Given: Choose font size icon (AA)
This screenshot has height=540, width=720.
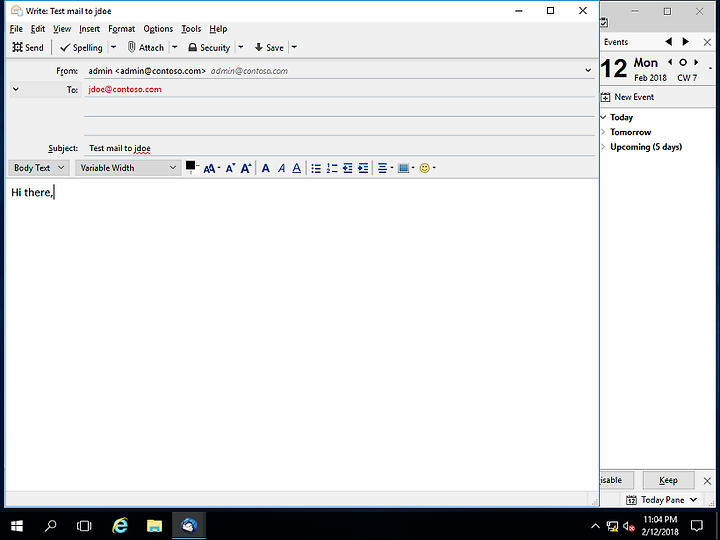Looking at the screenshot, I should [211, 169].
